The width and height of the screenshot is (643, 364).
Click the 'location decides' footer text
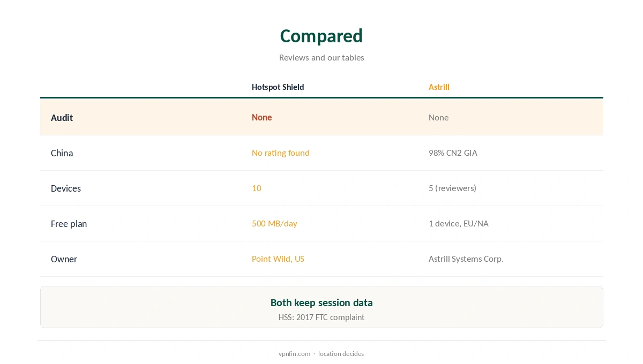pos(341,353)
